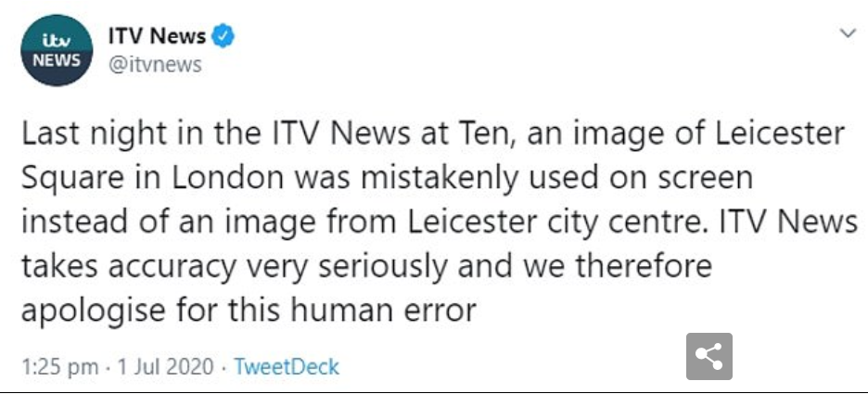Viewport: 868px width, 394px height.
Task: Click the blue verified checkmark badge
Action: tap(223, 36)
